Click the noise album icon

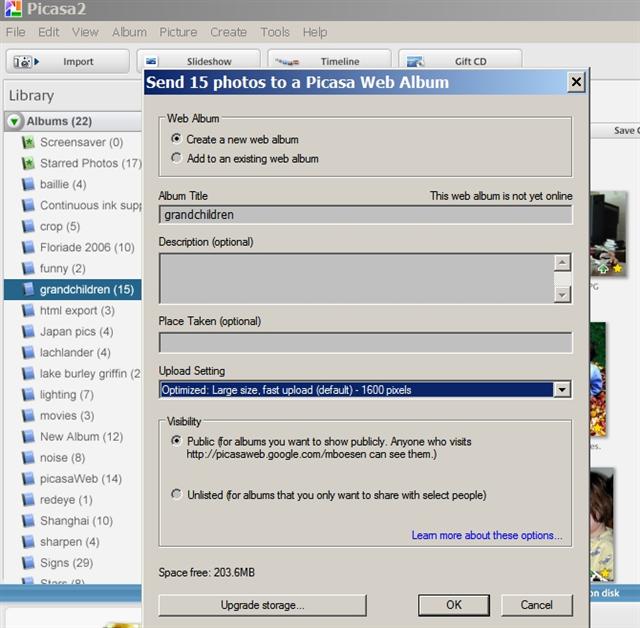[28, 457]
